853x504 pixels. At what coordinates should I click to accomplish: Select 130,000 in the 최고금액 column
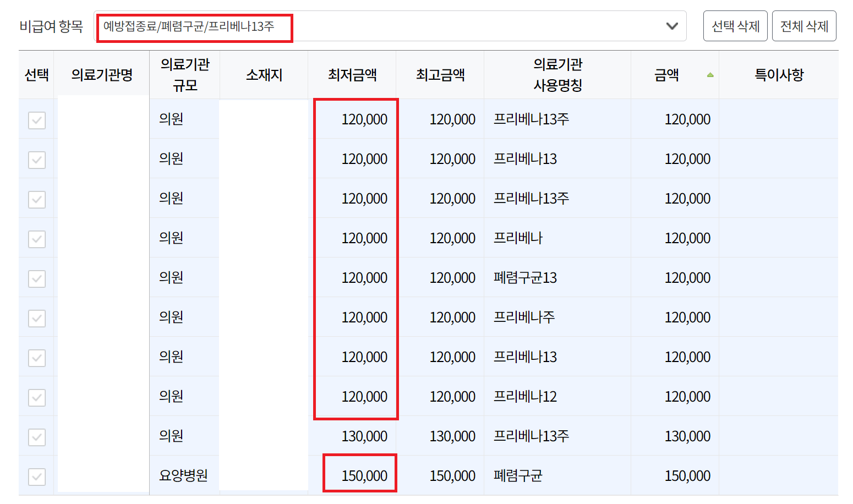452,436
